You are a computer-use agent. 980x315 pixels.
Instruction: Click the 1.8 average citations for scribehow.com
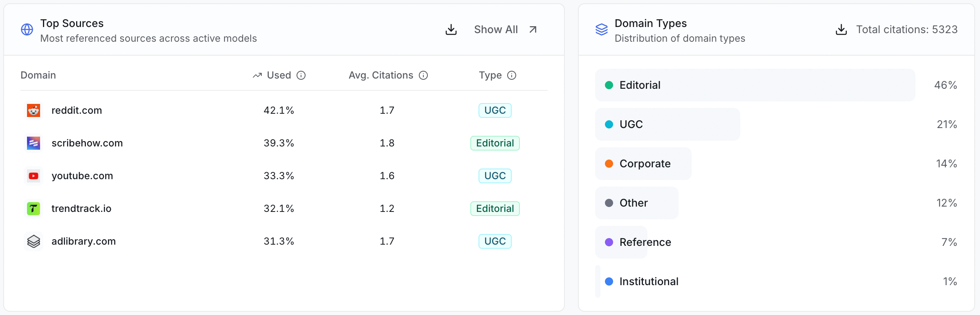(x=387, y=143)
